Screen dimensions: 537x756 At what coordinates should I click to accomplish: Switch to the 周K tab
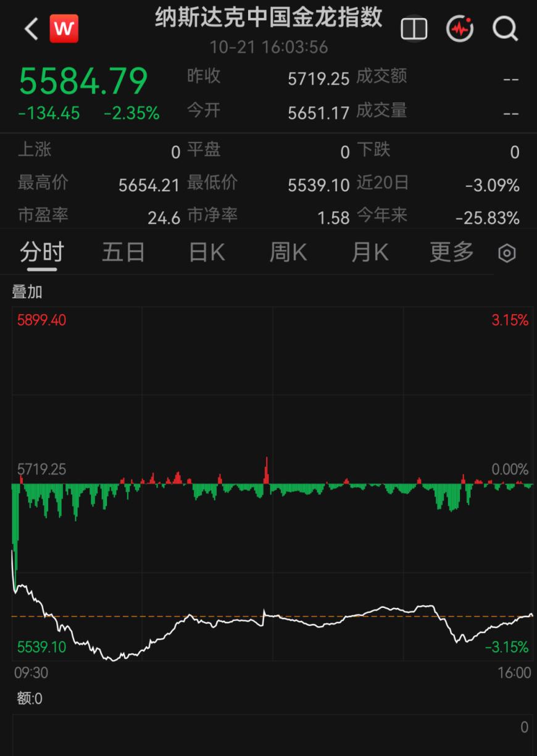coord(288,252)
